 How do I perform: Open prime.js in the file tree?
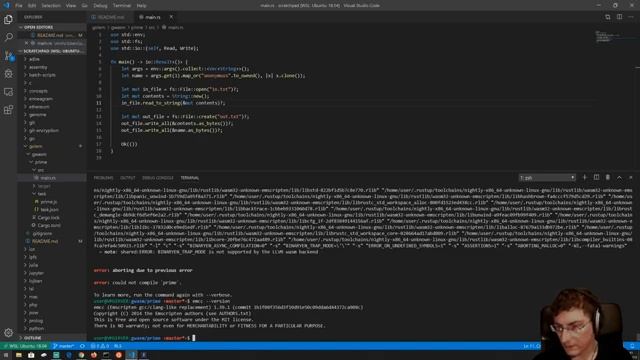tap(49, 202)
